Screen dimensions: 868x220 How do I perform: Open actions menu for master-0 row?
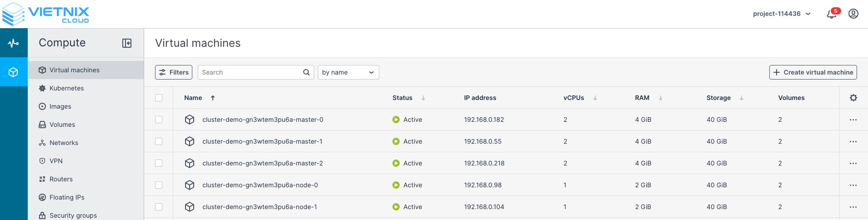[x=853, y=120]
